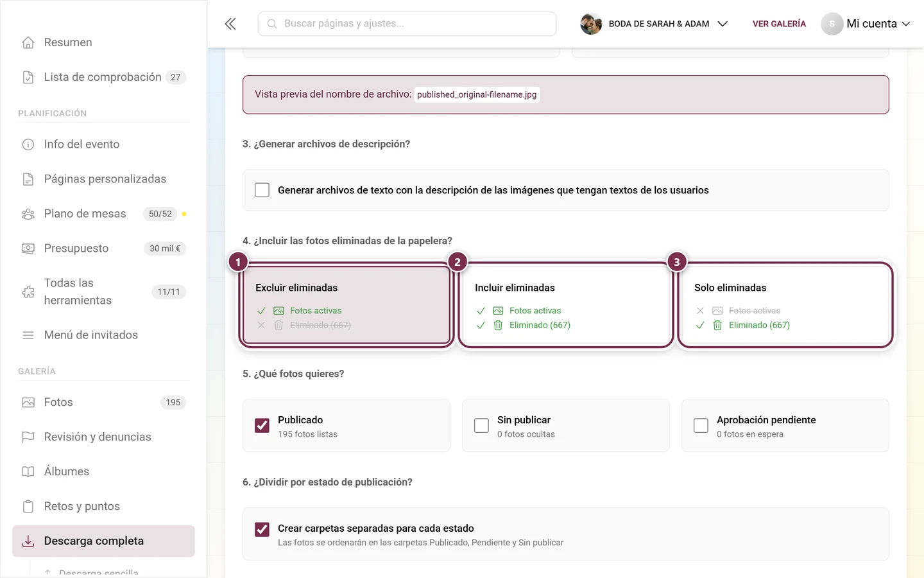Click the Presupuesto money icon
The width and height of the screenshot is (924, 578).
point(28,249)
